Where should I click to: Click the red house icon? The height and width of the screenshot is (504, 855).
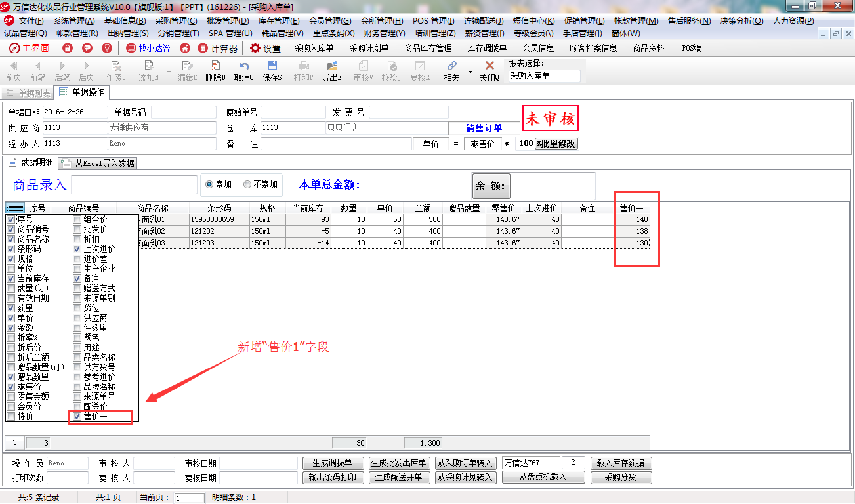185,48
